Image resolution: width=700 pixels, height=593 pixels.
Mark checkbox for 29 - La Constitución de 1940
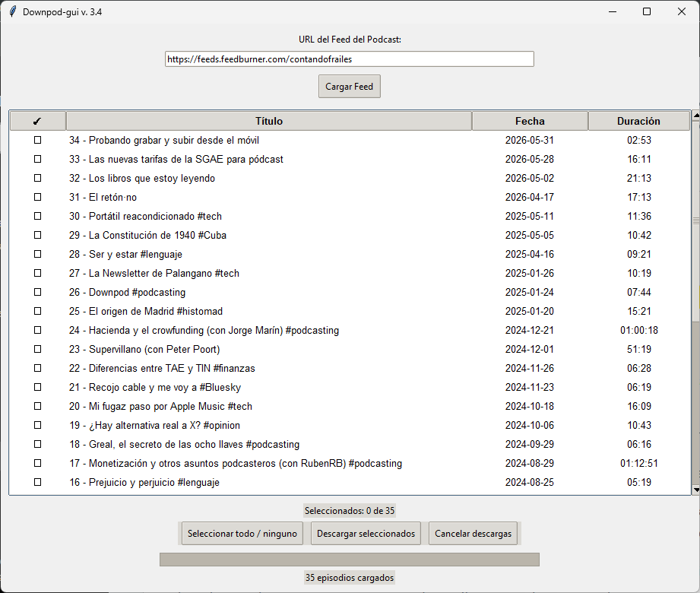coord(37,235)
